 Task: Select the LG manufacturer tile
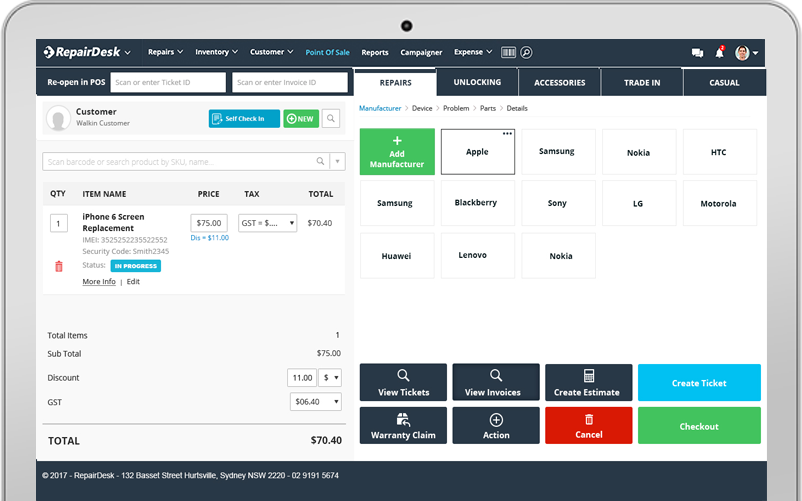pyautogui.click(x=639, y=203)
